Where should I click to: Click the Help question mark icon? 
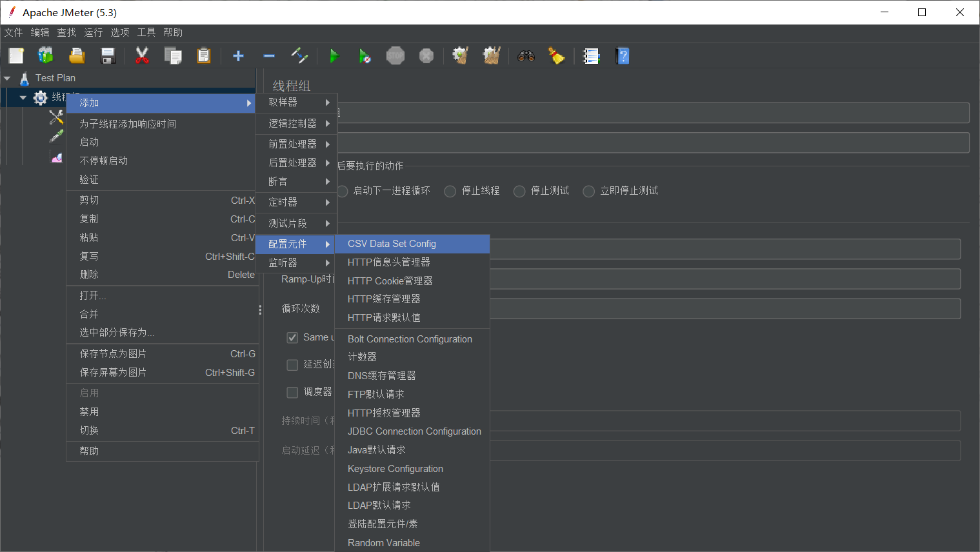[x=623, y=55]
